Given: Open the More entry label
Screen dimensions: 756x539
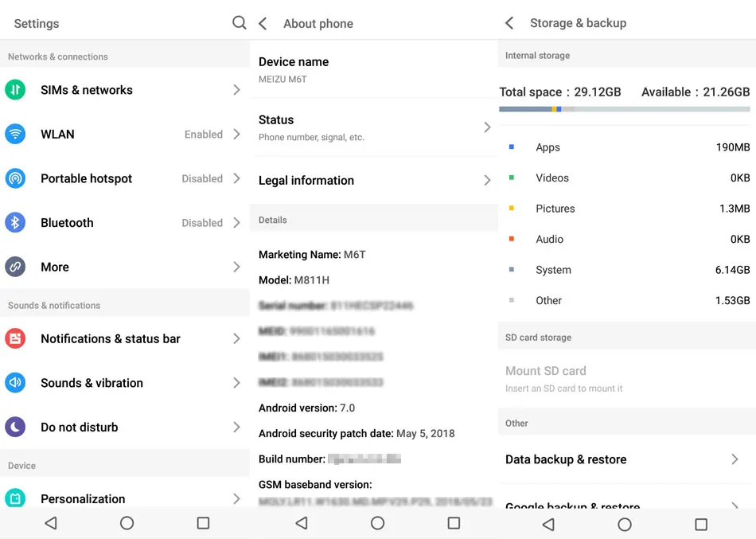Looking at the screenshot, I should pyautogui.click(x=55, y=267).
